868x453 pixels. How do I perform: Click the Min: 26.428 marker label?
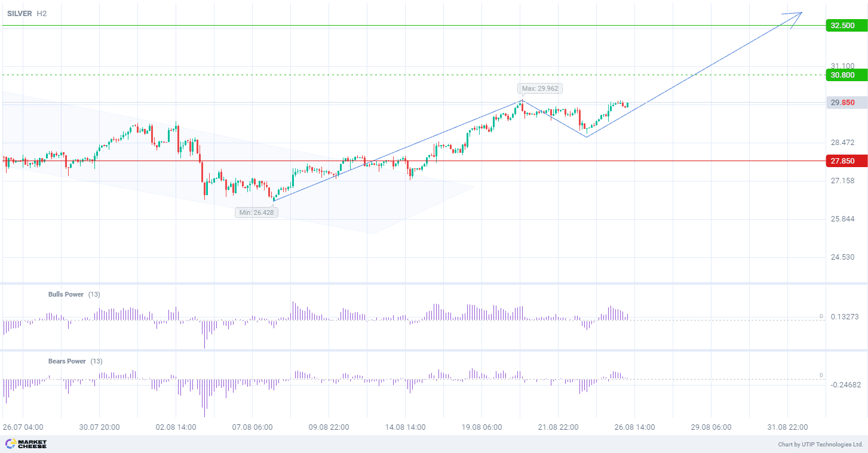click(x=256, y=212)
